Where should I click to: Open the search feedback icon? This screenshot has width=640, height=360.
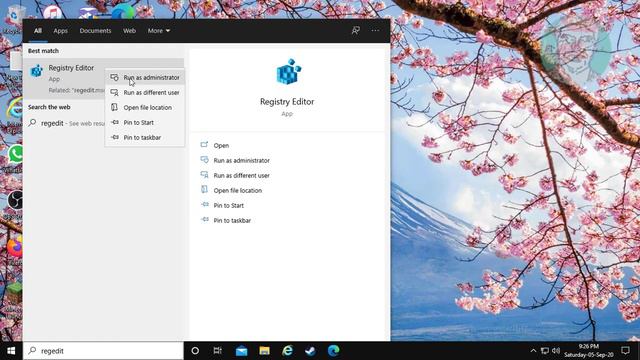pos(356,31)
